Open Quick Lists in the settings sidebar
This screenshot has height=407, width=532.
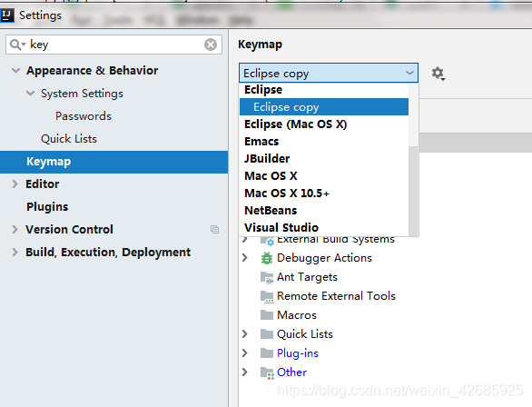(x=69, y=139)
